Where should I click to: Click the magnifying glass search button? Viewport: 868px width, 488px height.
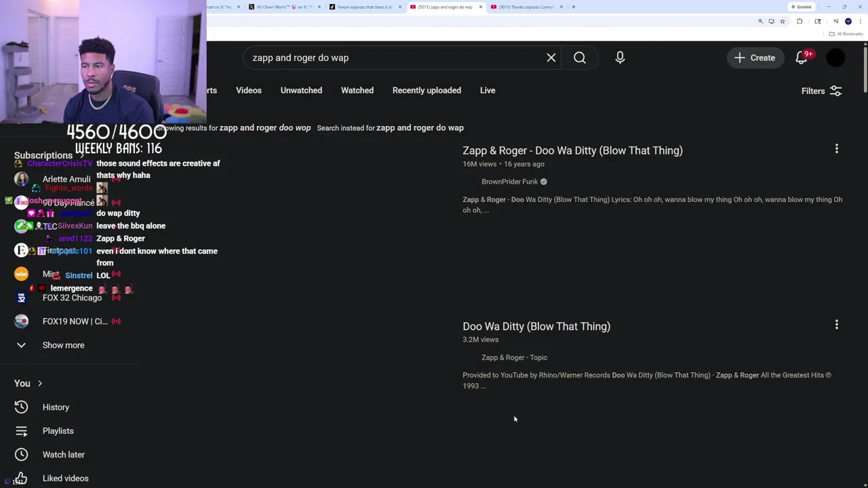tap(580, 58)
